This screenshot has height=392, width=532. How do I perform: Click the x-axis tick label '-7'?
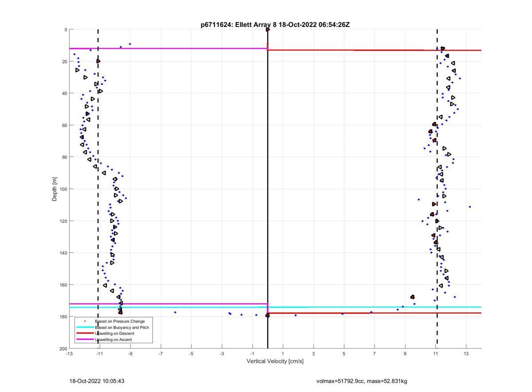(x=161, y=354)
